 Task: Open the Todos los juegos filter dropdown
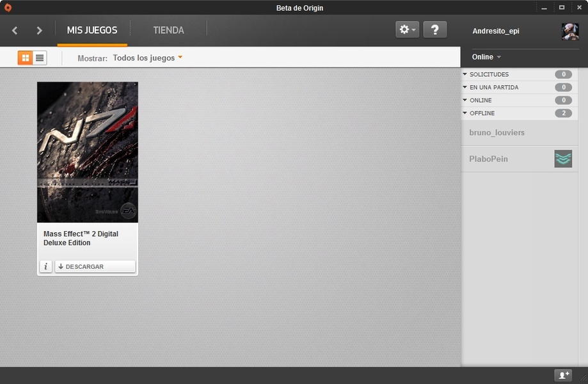148,58
